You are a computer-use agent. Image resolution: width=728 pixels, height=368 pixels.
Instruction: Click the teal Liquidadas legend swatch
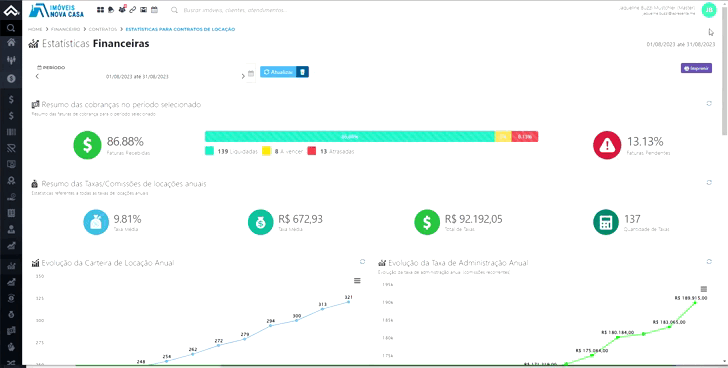209,151
